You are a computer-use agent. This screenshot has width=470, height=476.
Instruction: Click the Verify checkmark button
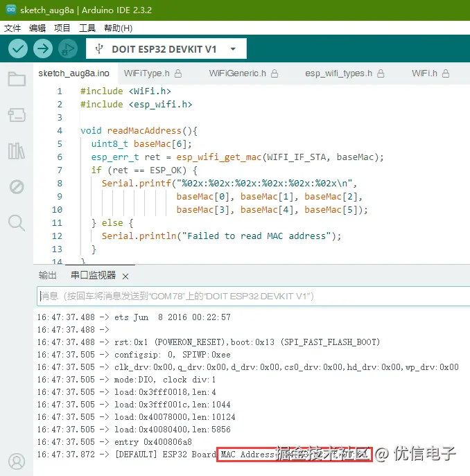coord(18,49)
